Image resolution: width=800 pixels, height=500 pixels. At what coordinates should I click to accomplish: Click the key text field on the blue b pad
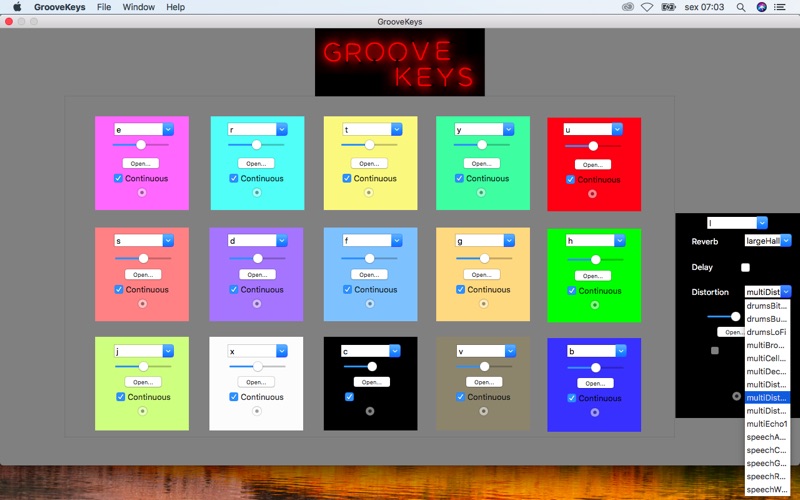[x=591, y=351]
